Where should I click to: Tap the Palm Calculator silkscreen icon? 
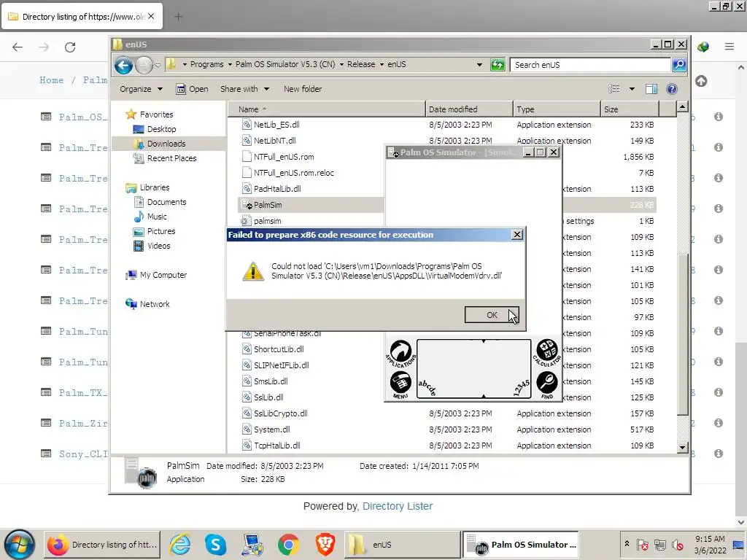pyautogui.click(x=547, y=353)
